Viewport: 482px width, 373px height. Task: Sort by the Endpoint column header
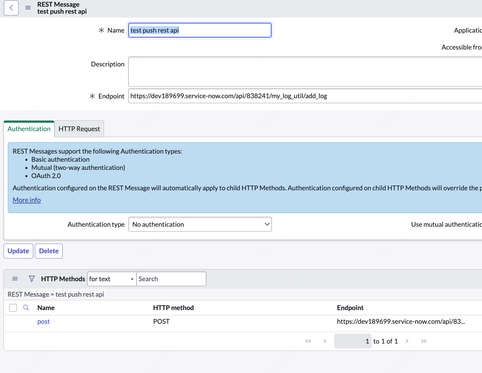pos(350,308)
